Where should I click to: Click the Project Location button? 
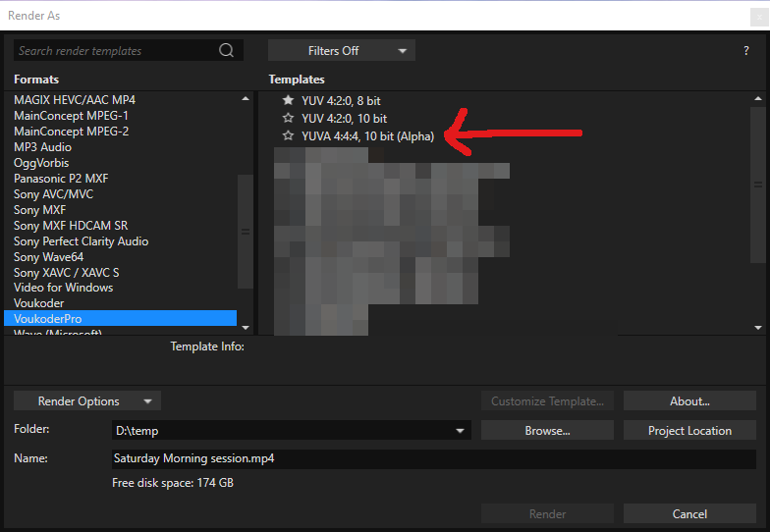click(x=689, y=431)
